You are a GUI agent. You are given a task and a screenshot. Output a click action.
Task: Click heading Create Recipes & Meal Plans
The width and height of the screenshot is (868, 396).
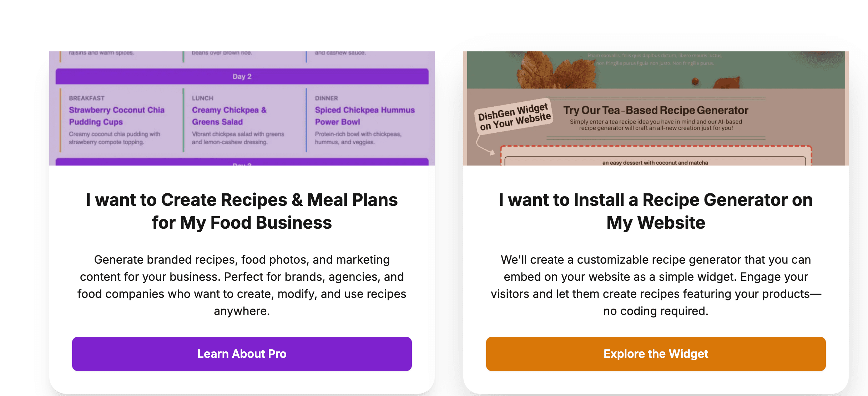point(242,211)
